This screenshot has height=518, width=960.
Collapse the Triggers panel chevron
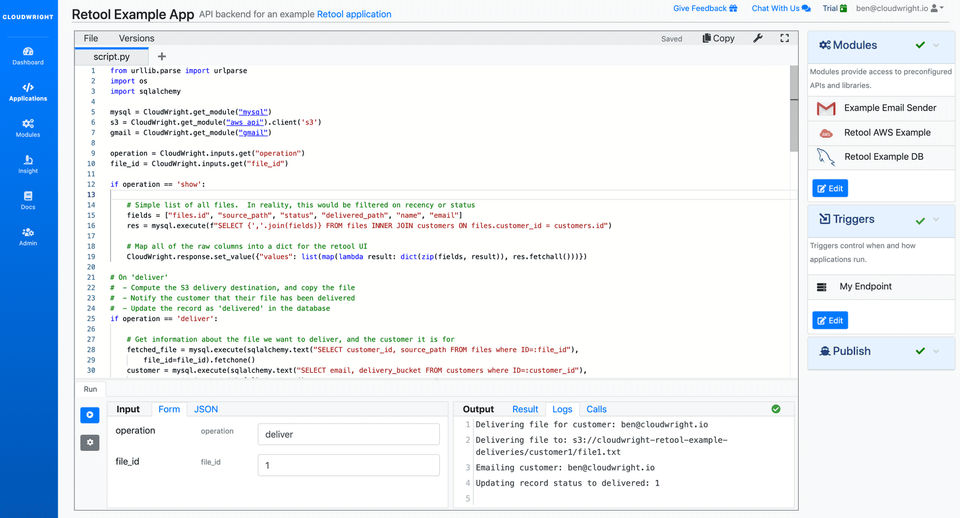coord(936,219)
